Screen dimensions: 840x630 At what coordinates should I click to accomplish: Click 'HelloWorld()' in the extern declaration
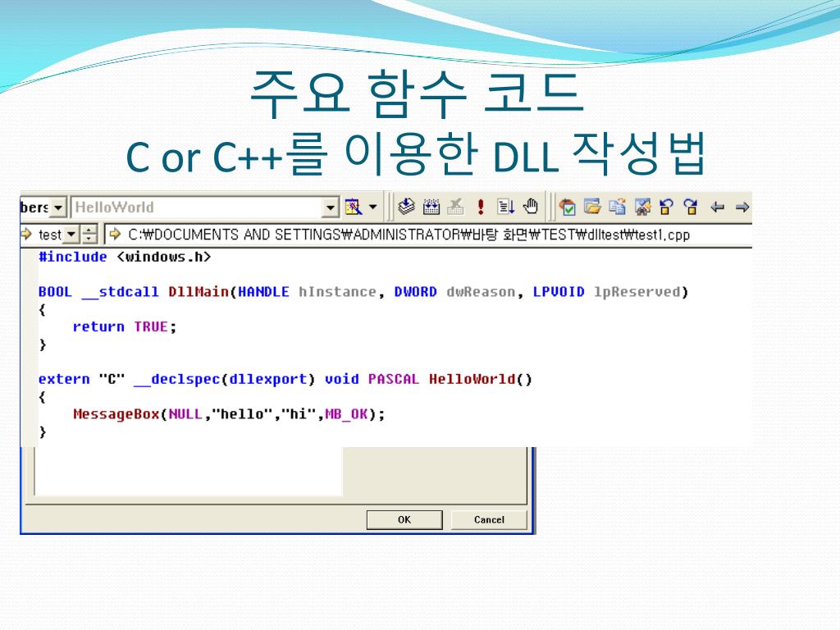click(x=480, y=379)
